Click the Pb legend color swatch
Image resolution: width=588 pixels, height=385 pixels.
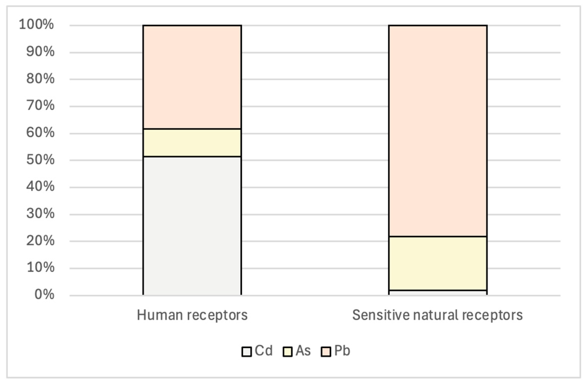pyautogui.click(x=326, y=352)
